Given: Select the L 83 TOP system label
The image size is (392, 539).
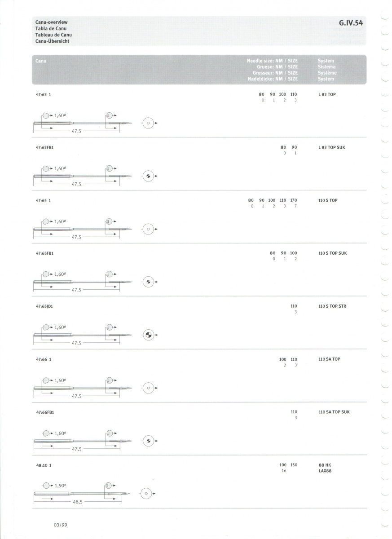Looking at the screenshot, I should pos(326,94).
